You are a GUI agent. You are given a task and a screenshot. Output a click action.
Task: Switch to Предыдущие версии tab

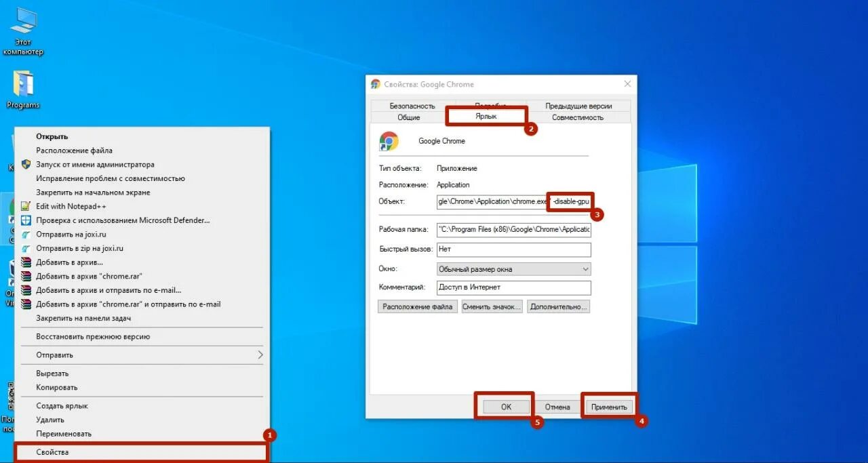[x=578, y=106]
